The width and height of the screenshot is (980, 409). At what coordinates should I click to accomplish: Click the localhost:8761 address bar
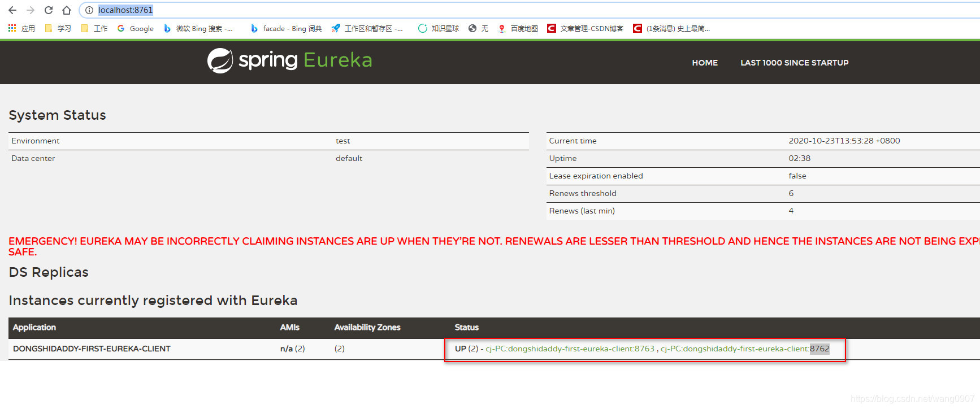125,10
